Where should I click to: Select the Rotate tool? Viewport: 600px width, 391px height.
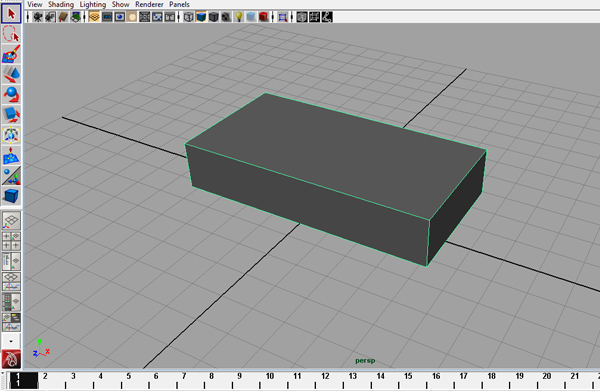tap(11, 94)
